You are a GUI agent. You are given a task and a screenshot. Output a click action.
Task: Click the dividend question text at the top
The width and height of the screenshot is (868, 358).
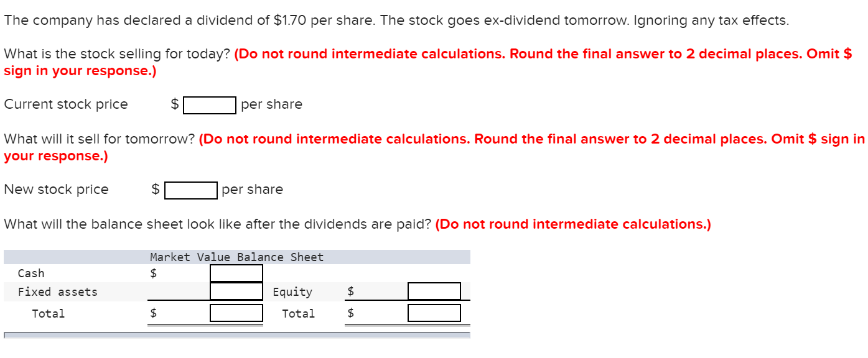(395, 20)
